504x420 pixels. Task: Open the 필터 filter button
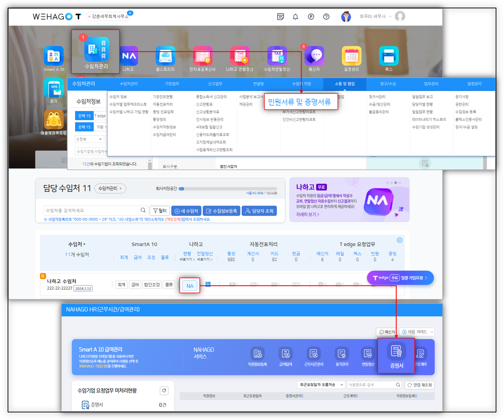pyautogui.click(x=160, y=211)
